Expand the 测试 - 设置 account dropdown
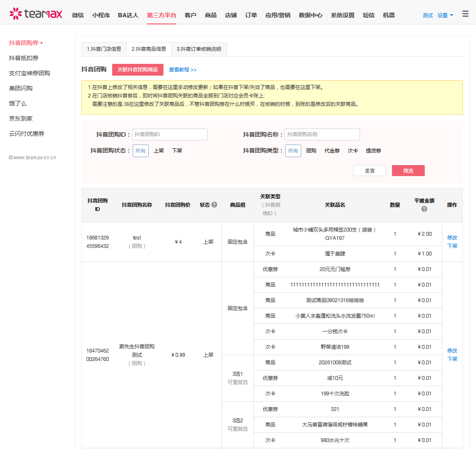This screenshot has height=450, width=476. click(438, 15)
